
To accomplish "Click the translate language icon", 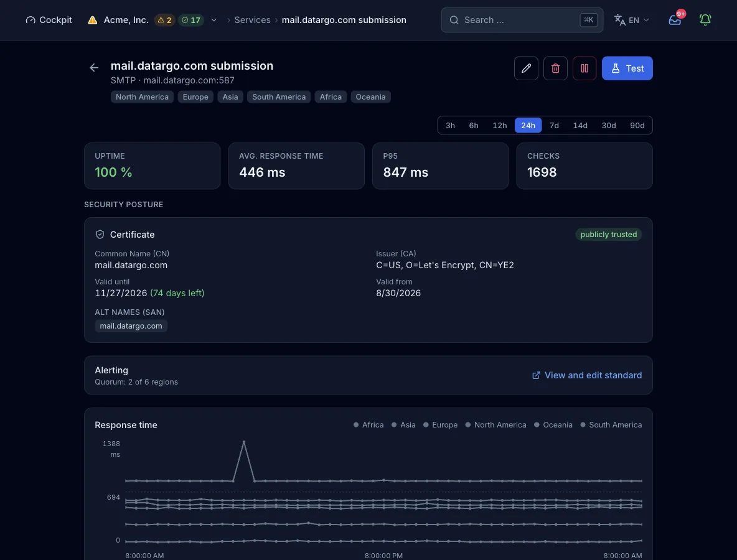I will 619,20.
